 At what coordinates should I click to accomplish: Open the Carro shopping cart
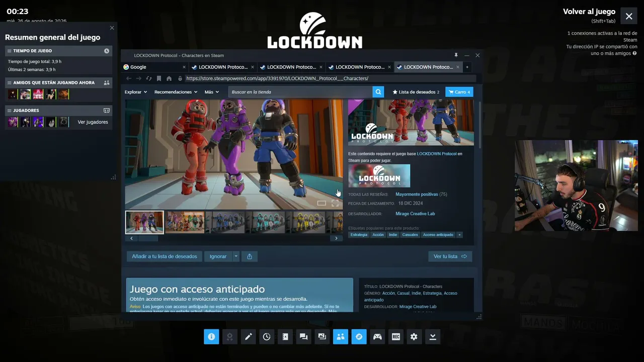click(x=459, y=92)
